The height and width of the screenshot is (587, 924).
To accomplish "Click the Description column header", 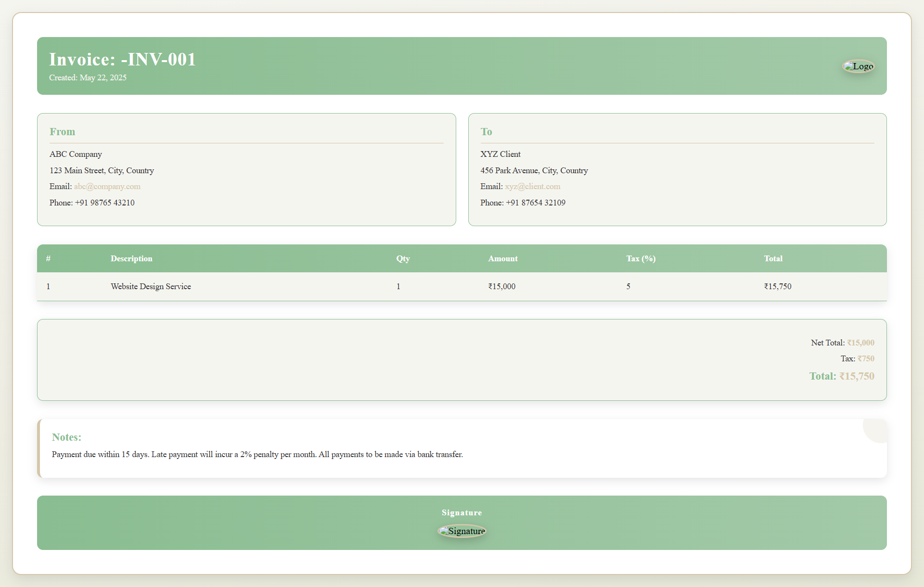I will [131, 259].
